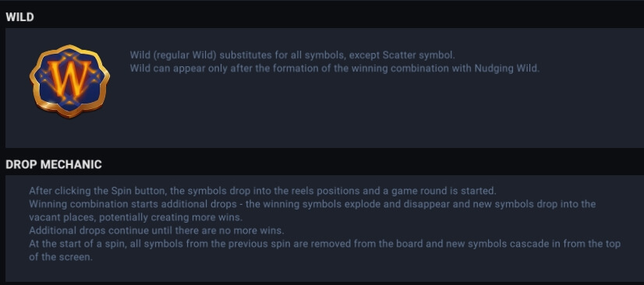This screenshot has height=285, width=644.
Task: Click the Wild W badge symbol
Action: point(69,81)
